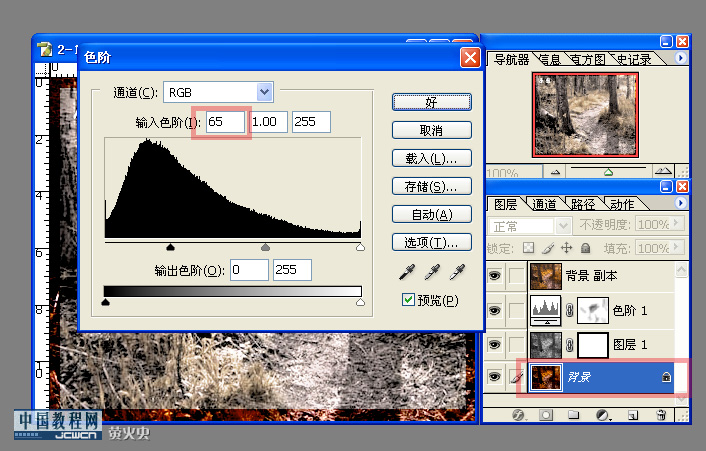706x451 pixels.
Task: Toggle the link box beside the 背景 副本 layer
Action: [516, 275]
